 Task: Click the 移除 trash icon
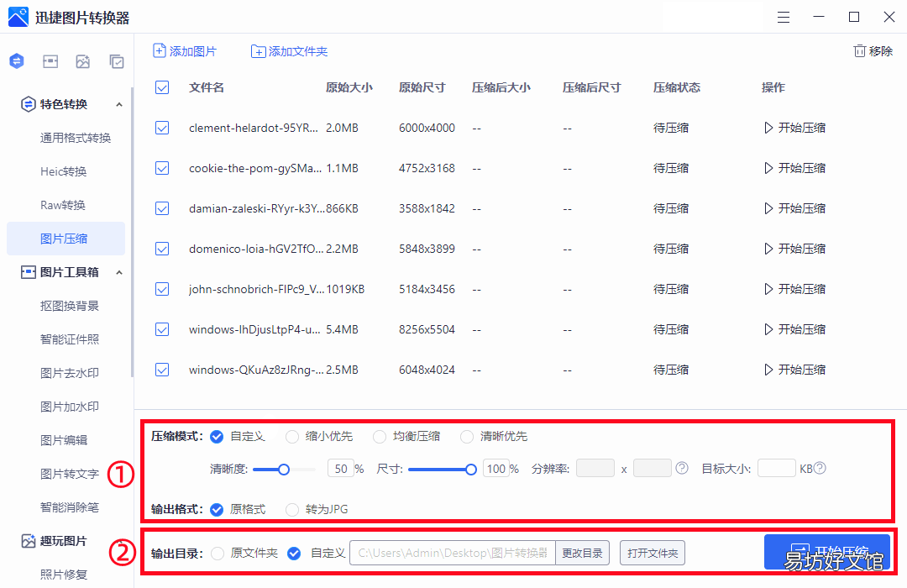click(x=860, y=51)
